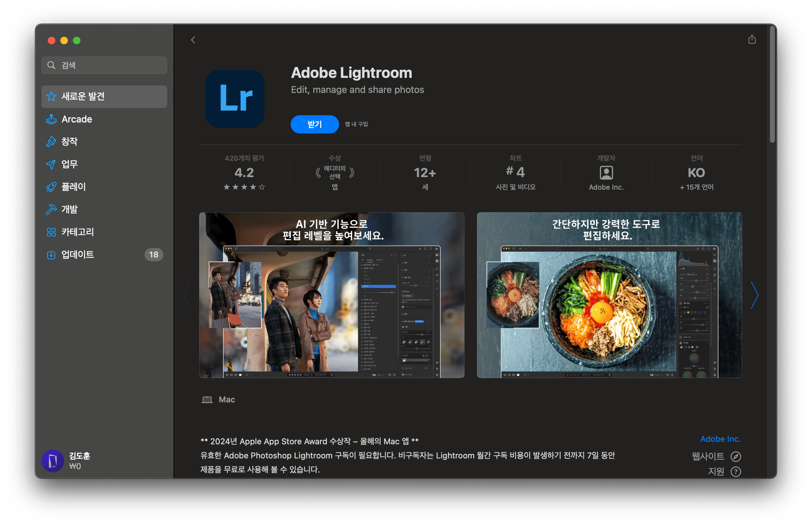Click the 개발 hammer icon
This screenshot has height=525, width=812.
[x=51, y=209]
